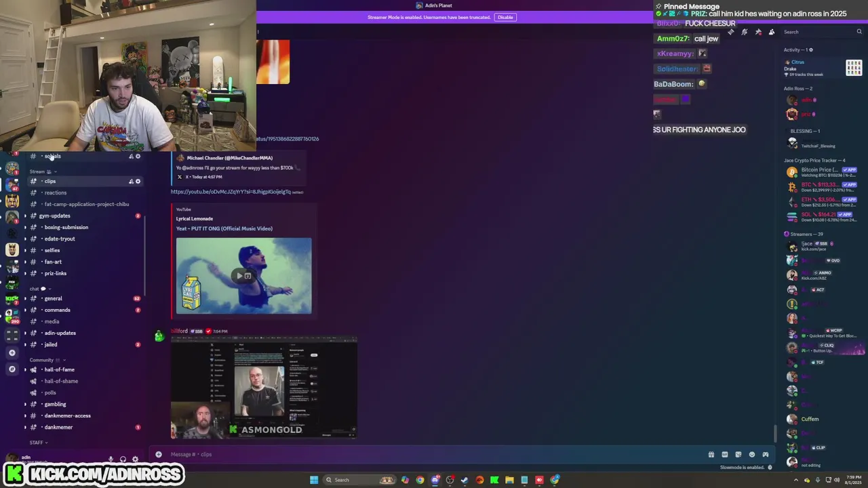Toggle the member list icon
The width and height of the screenshot is (868, 488).
(x=772, y=32)
